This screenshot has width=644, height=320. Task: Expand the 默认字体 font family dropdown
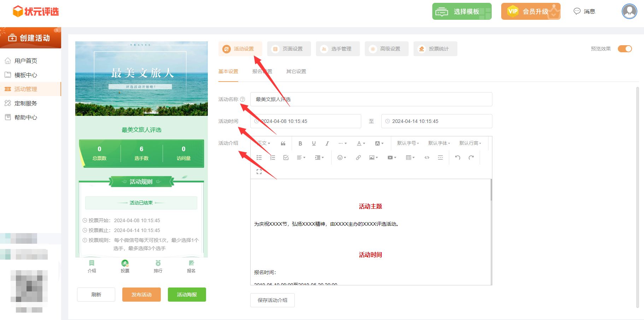point(439,143)
